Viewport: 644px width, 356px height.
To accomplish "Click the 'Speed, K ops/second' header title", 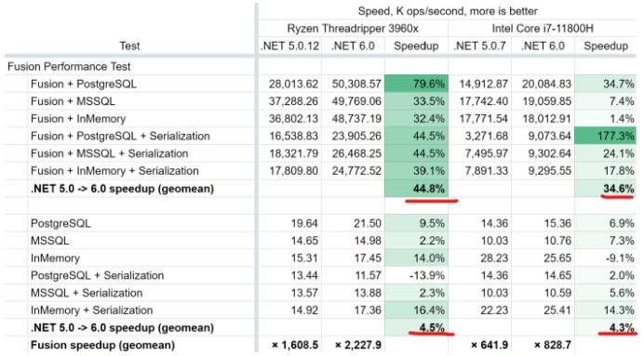I will [448, 11].
